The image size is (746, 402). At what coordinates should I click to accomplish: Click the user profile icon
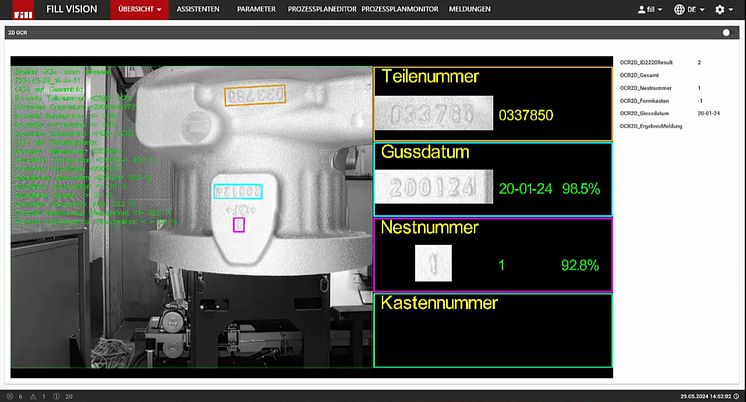pyautogui.click(x=639, y=9)
